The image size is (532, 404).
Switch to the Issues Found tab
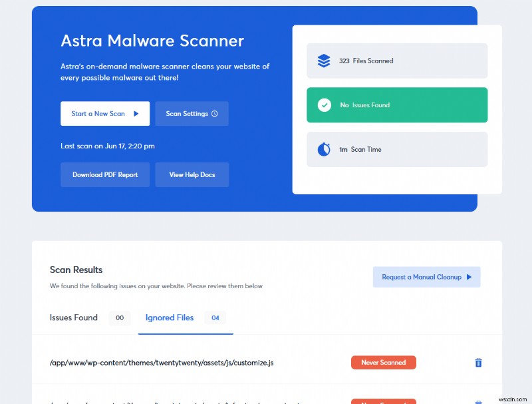73,317
